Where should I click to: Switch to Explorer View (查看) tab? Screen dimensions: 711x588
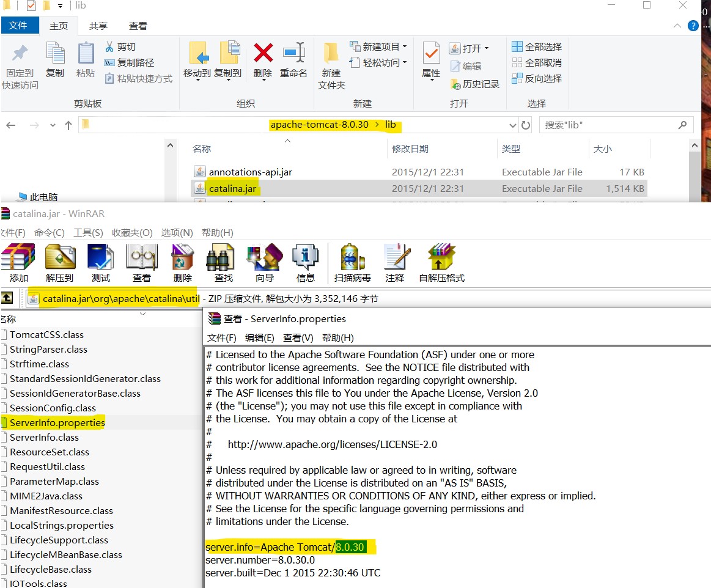pos(138,26)
